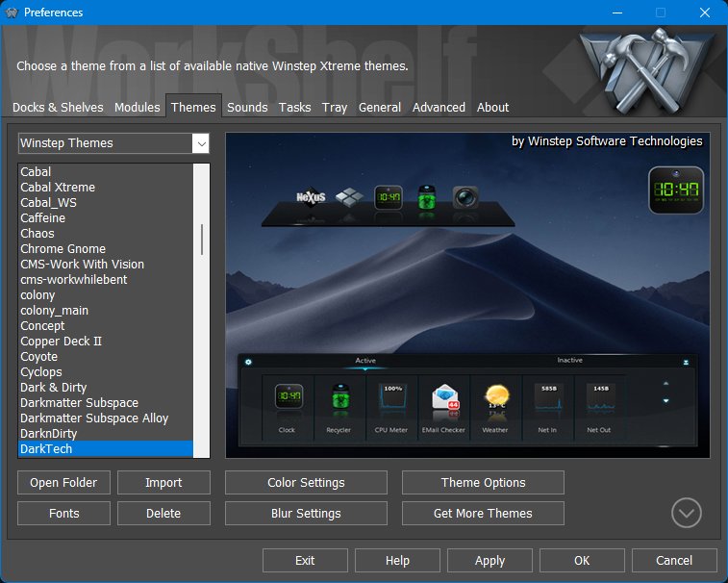Select the highlighted DarkTech theme
Screen dimensions: 728x583
pyautogui.click(x=106, y=448)
